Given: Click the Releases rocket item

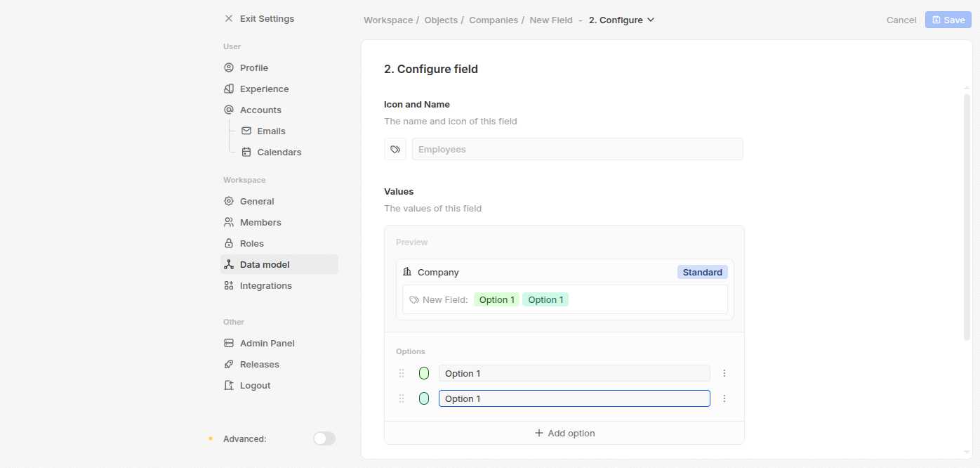Looking at the screenshot, I should coord(259,364).
